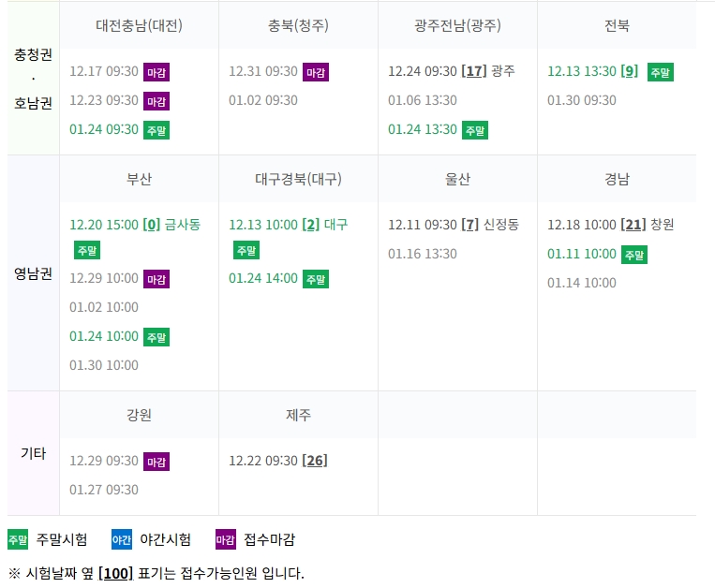Click the 주말 badge beside 광주 01.24 13:30
This screenshot has width=715, height=588.
475,130
